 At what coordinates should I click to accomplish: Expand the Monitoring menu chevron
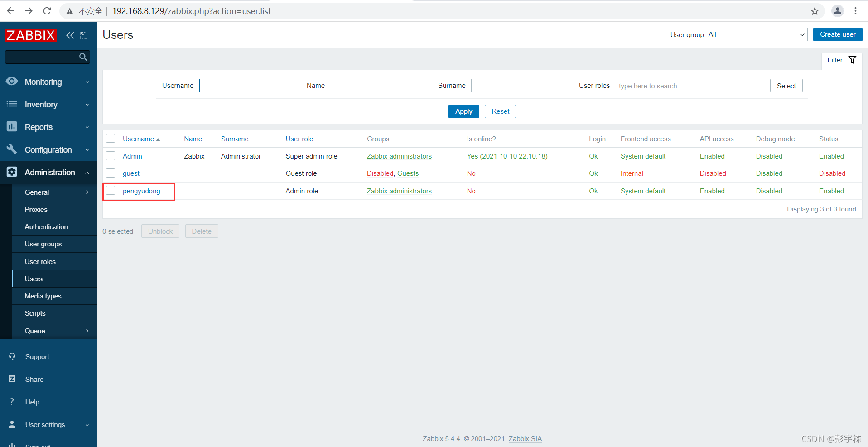pyautogui.click(x=87, y=82)
